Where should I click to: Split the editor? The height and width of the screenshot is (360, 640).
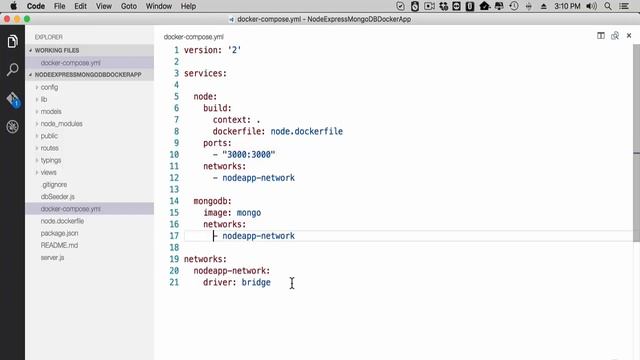(601, 36)
